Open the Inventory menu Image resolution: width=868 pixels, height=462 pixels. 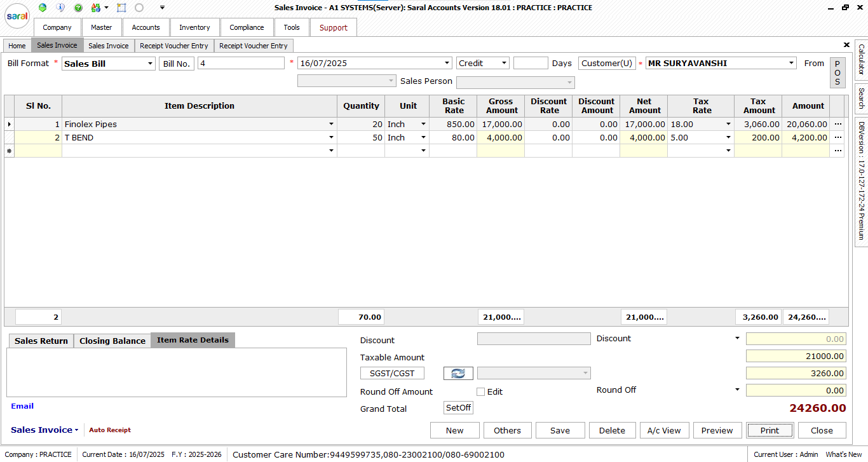click(x=194, y=27)
